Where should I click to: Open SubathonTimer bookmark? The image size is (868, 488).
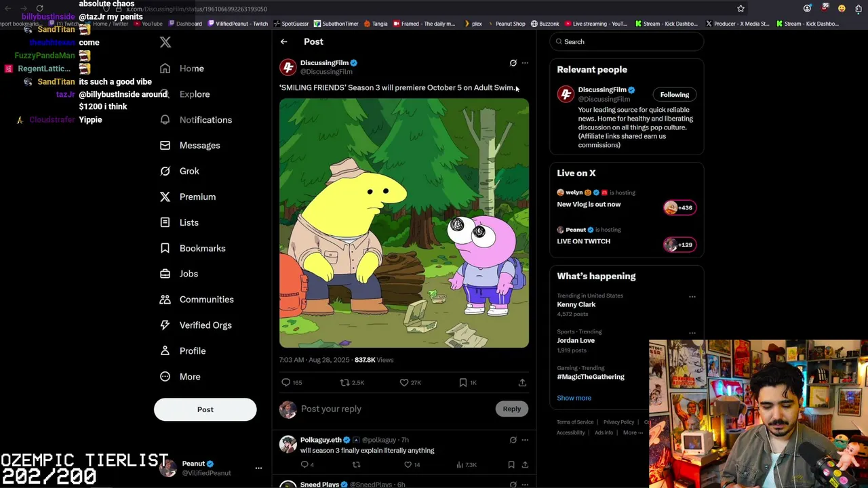(x=336, y=24)
